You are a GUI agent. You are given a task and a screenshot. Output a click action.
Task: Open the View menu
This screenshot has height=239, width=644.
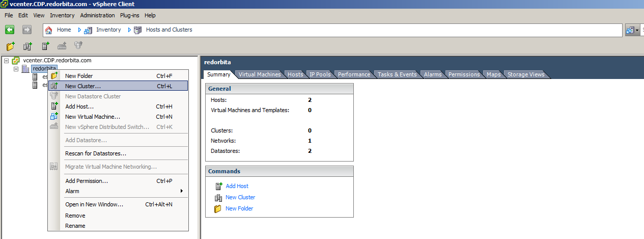tap(39, 15)
